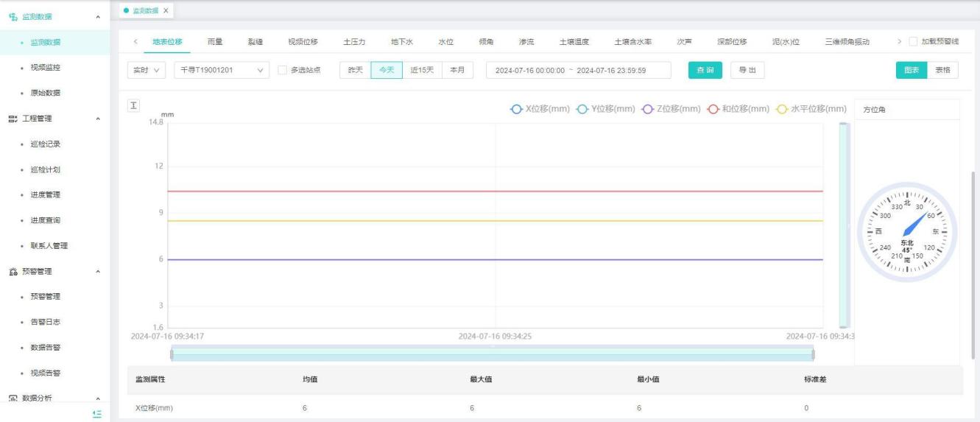The width and height of the screenshot is (980, 422).
Task: Open the 实时 dropdown
Action: (146, 71)
